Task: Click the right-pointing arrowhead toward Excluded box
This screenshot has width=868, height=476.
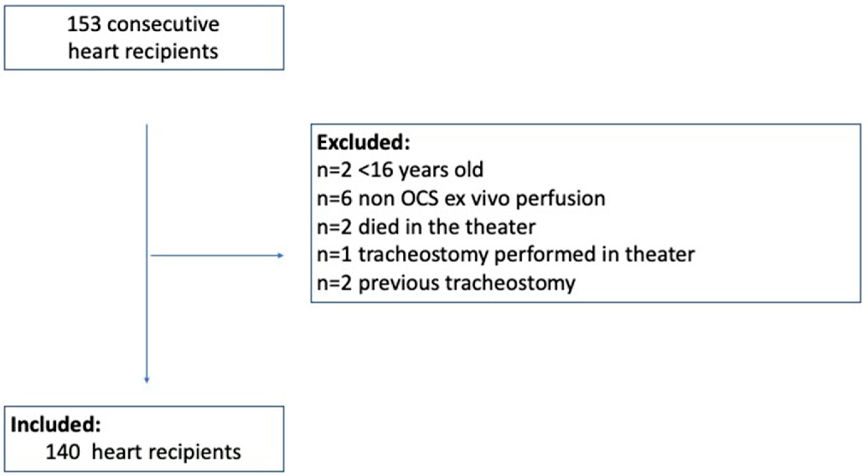Action: pos(280,256)
